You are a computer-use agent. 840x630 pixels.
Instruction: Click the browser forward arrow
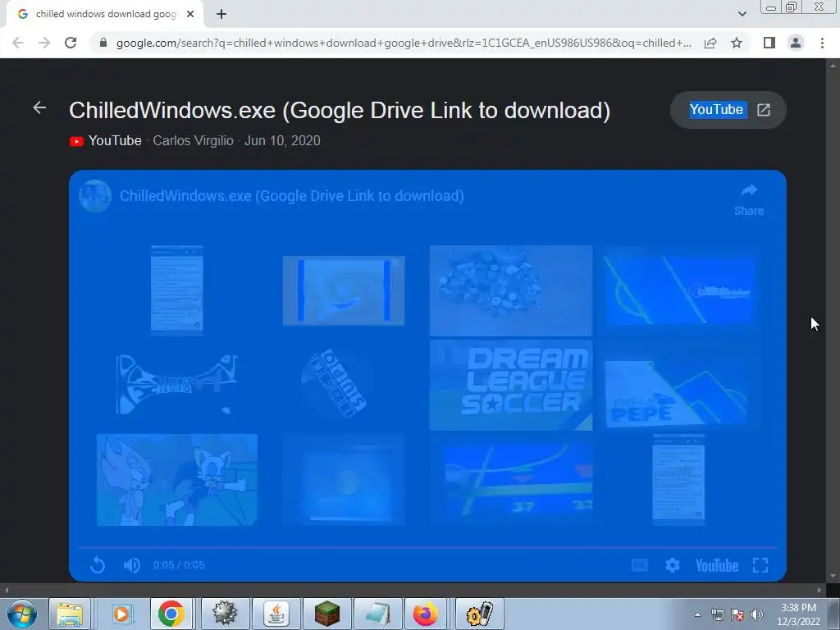(x=44, y=43)
